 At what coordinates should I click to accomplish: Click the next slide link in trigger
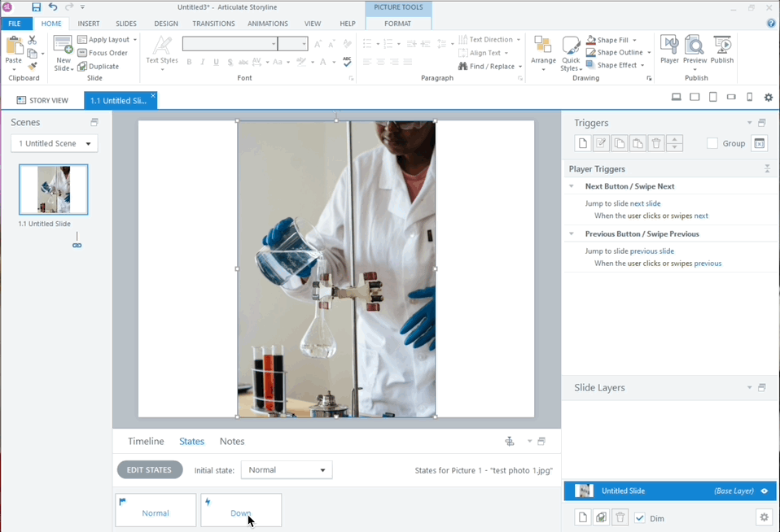tap(645, 203)
